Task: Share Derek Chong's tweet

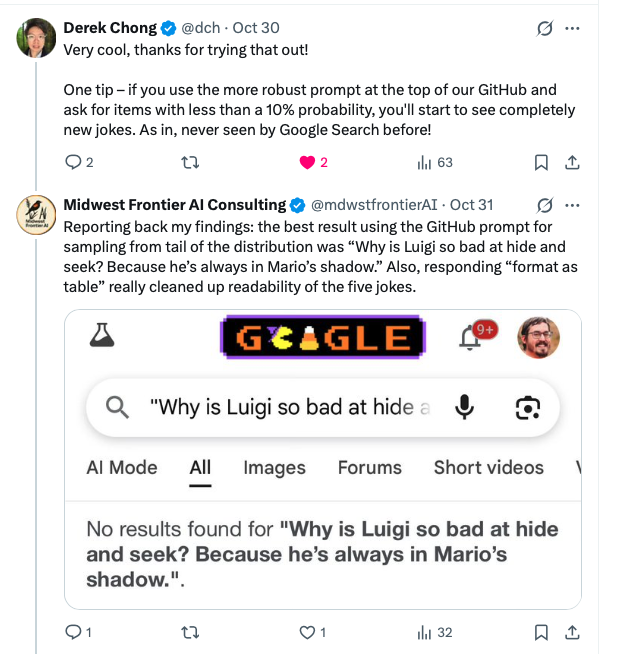Action: (572, 162)
